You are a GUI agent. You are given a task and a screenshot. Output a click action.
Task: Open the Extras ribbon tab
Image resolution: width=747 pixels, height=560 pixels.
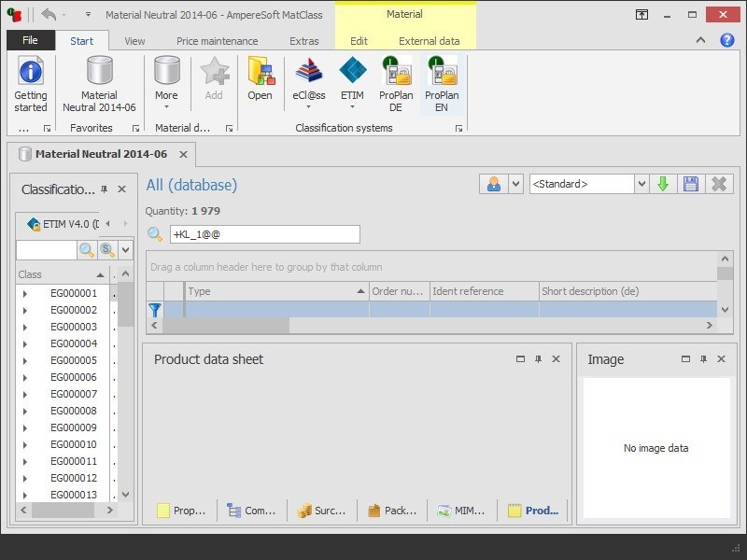pyautogui.click(x=304, y=41)
